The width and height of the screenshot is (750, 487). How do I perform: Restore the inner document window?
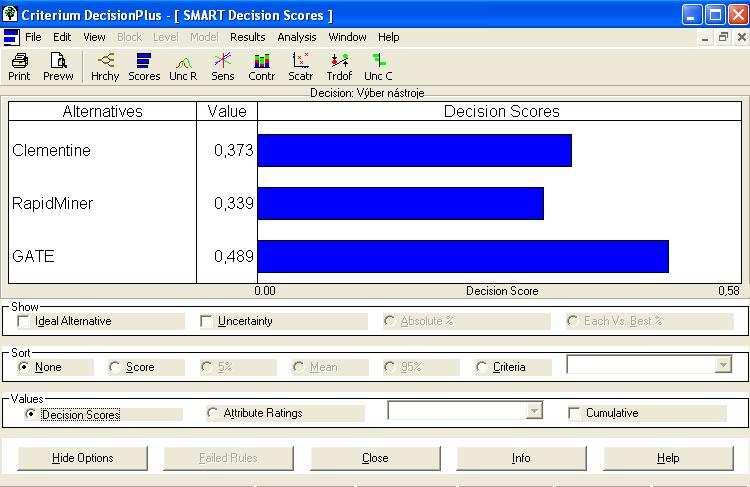[723, 37]
